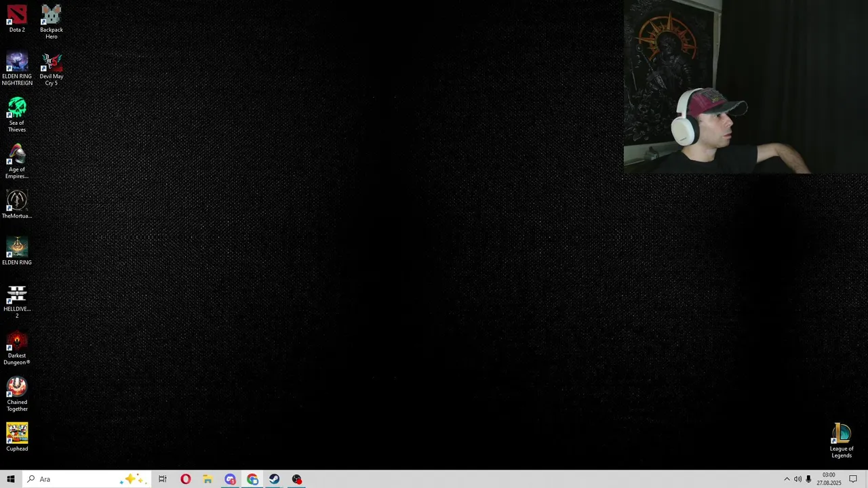Click the microphone tray icon
Image resolution: width=868 pixels, height=488 pixels.
click(x=808, y=479)
